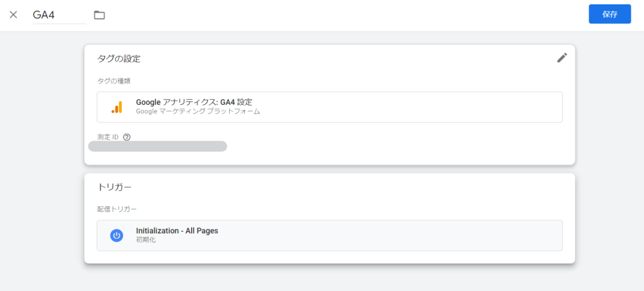The height and width of the screenshot is (291, 644).
Task: Select the タグの設定 section heading
Action: click(119, 58)
